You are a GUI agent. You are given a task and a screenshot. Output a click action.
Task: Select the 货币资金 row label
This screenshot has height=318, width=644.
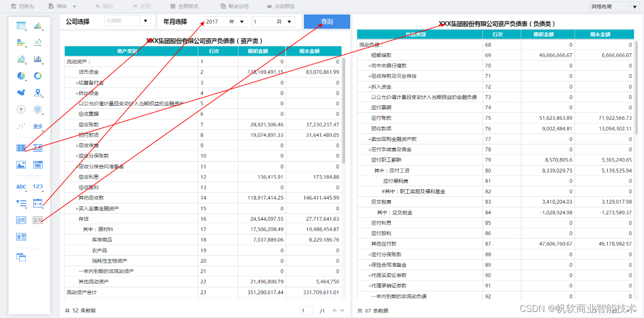click(89, 72)
